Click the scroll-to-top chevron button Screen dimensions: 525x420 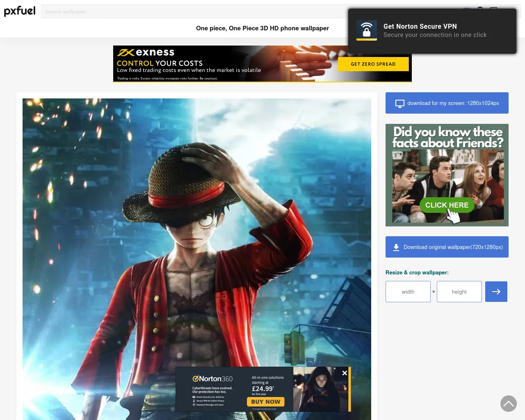[508, 404]
